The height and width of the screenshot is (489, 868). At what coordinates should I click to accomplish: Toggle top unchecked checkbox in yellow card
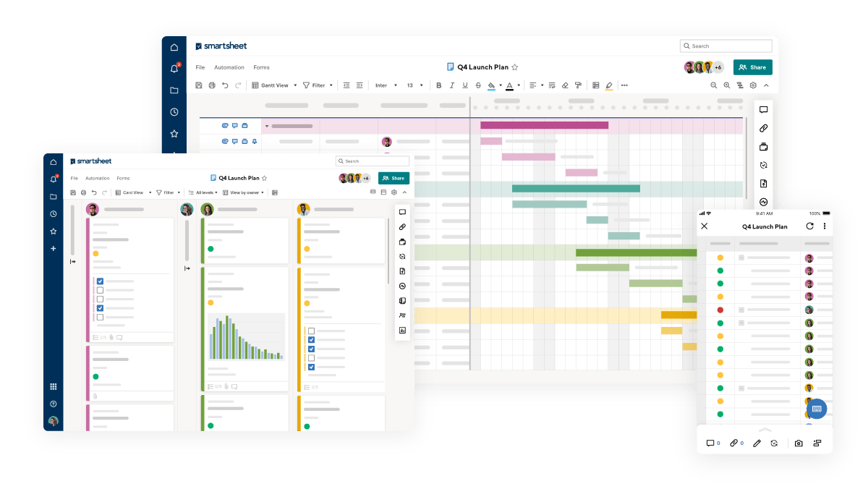(x=311, y=331)
